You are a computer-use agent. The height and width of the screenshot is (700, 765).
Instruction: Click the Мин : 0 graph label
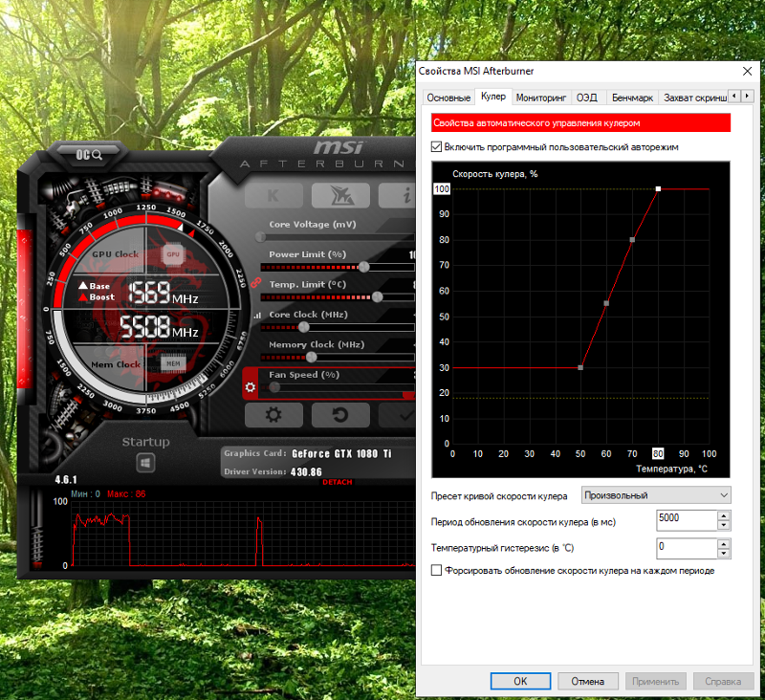85,494
